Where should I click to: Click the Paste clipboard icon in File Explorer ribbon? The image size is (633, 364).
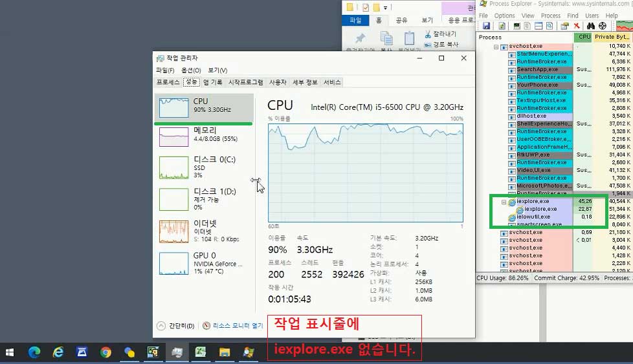[409, 38]
